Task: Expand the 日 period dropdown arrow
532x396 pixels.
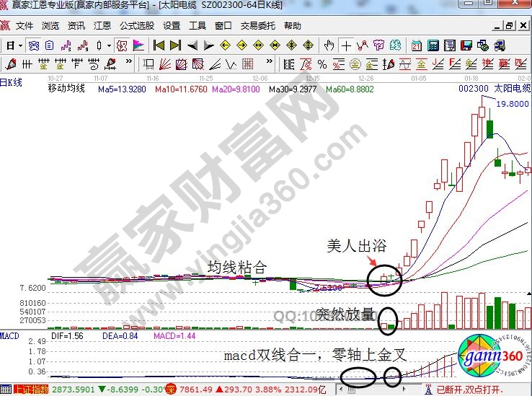Action: click(x=20, y=45)
